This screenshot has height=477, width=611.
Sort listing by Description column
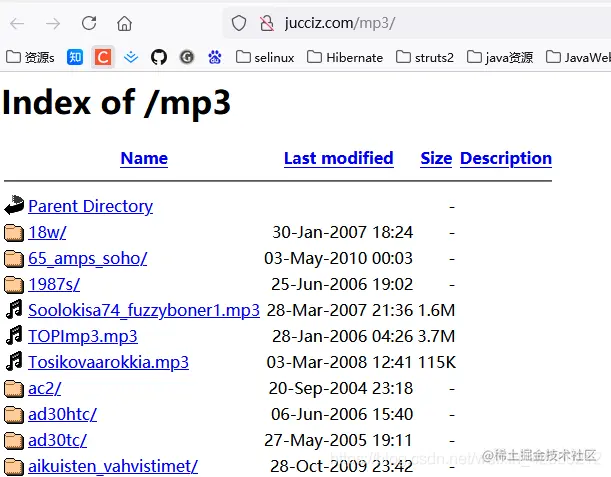[506, 159]
